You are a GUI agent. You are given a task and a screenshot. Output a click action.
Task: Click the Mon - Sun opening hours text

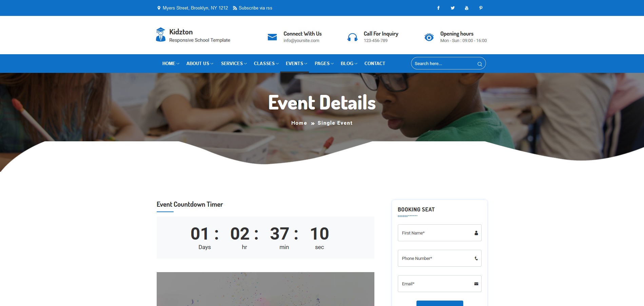coord(463,41)
